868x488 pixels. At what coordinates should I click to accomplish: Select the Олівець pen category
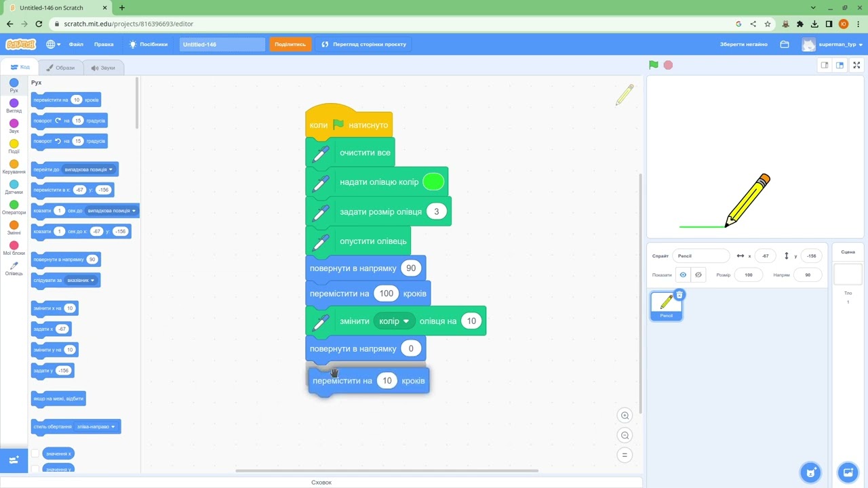point(14,269)
